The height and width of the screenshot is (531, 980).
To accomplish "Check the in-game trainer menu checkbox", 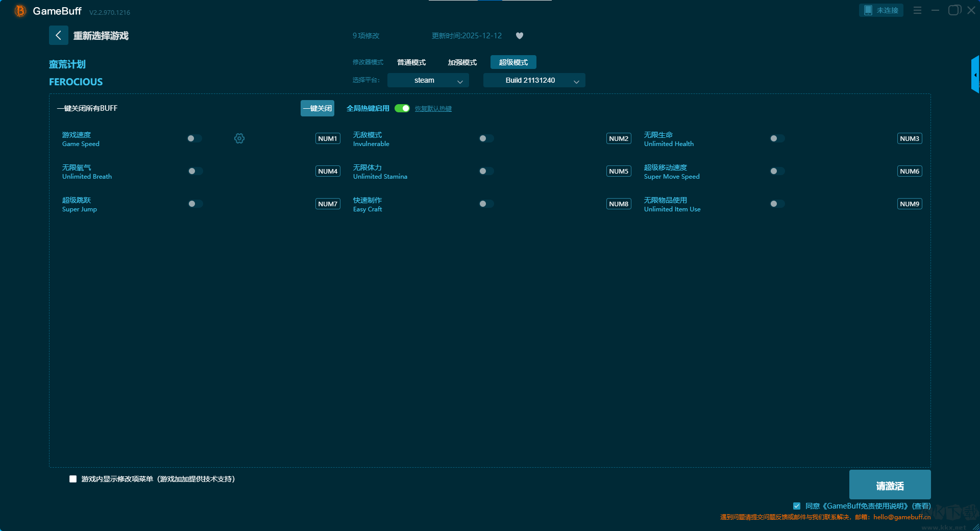I will (73, 479).
